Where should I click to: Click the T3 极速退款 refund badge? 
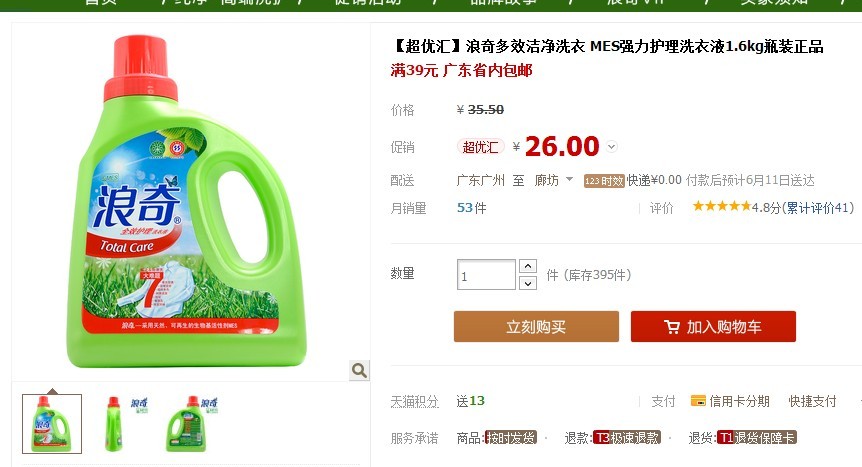(627, 438)
